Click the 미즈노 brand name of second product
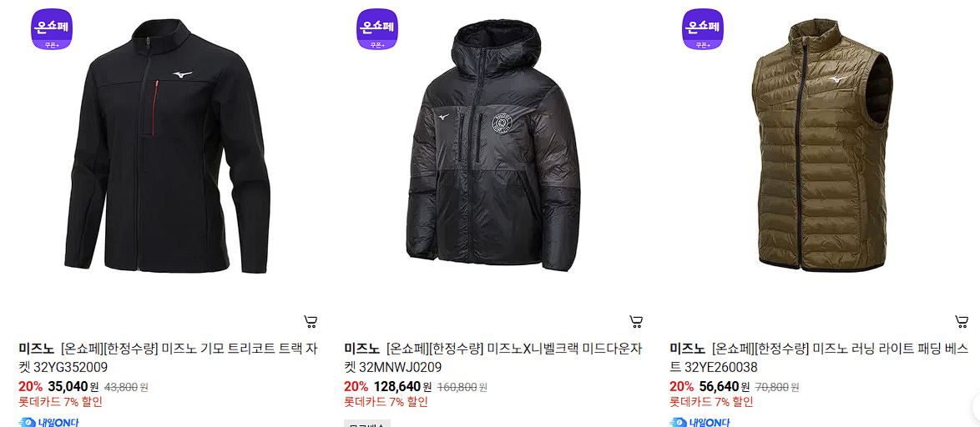Image resolution: width=980 pixels, height=427 pixels. 362,349
